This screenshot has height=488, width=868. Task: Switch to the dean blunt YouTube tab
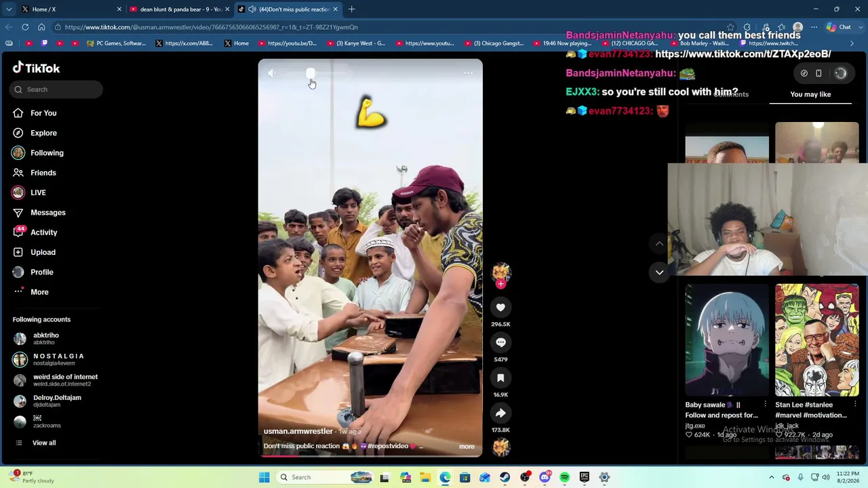pos(180,9)
